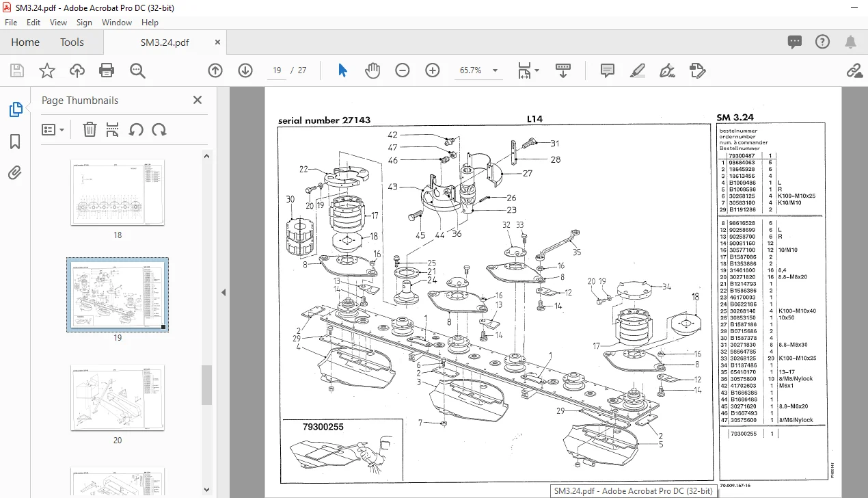Delete the selected page thumbnail
Image resolution: width=868 pixels, height=498 pixels.
pyautogui.click(x=90, y=129)
